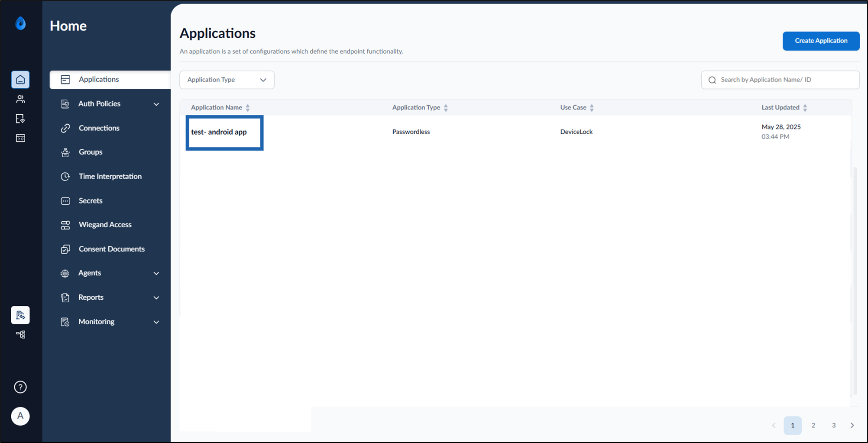Click the Agents gear icon
This screenshot has width=868, height=443.
click(65, 273)
